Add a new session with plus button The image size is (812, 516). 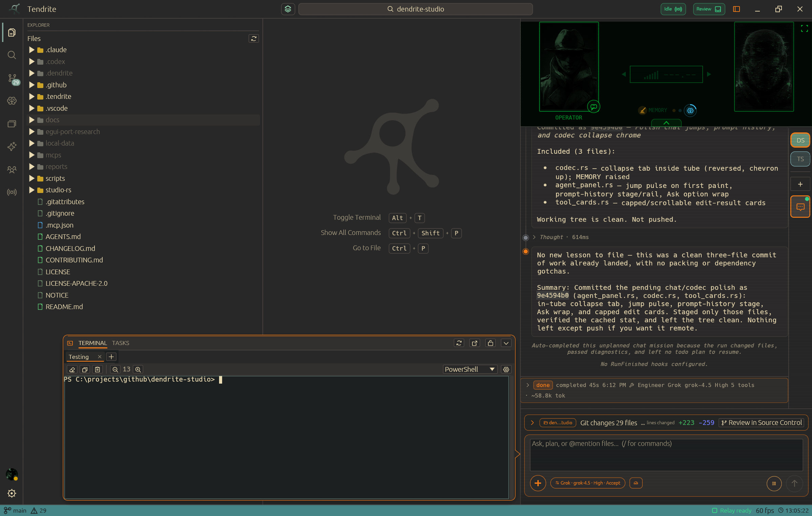(800, 184)
